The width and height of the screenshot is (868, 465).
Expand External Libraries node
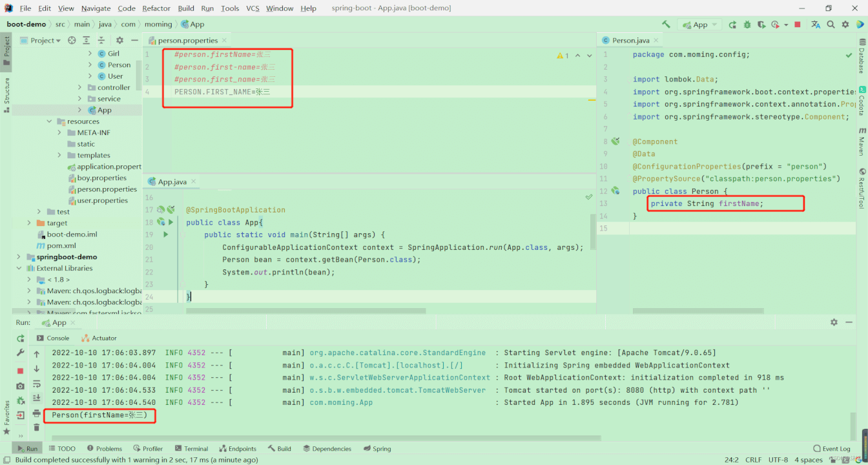(19, 269)
